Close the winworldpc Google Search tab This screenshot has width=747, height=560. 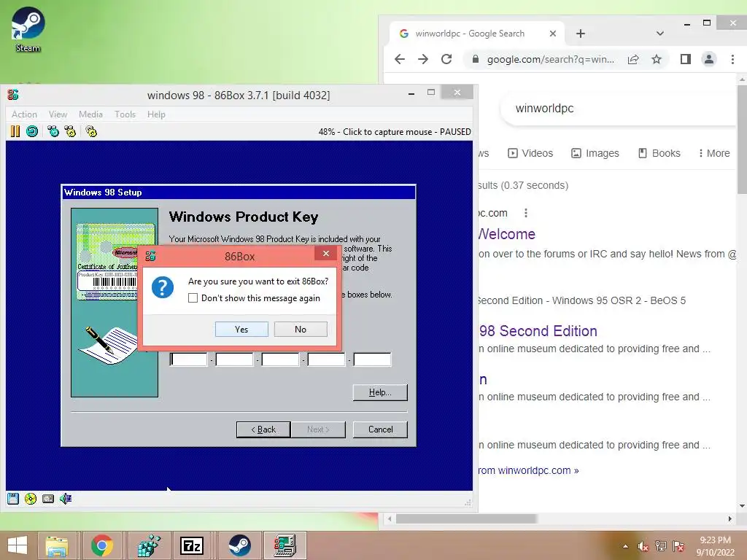coord(553,34)
